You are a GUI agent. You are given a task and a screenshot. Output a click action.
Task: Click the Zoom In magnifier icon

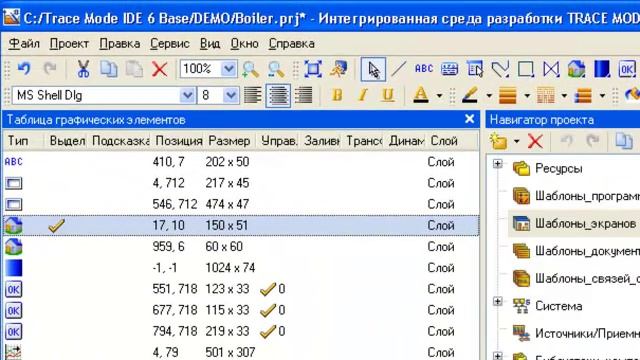pyautogui.click(x=250, y=69)
